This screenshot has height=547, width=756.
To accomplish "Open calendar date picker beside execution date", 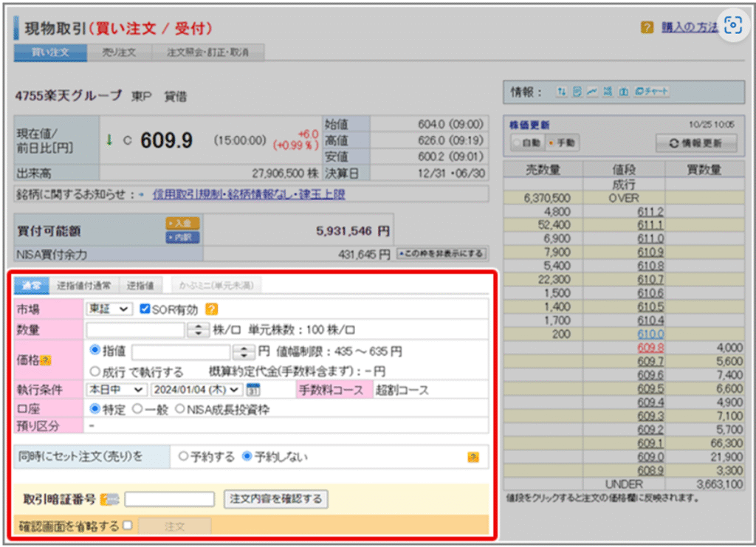I will click(x=252, y=390).
